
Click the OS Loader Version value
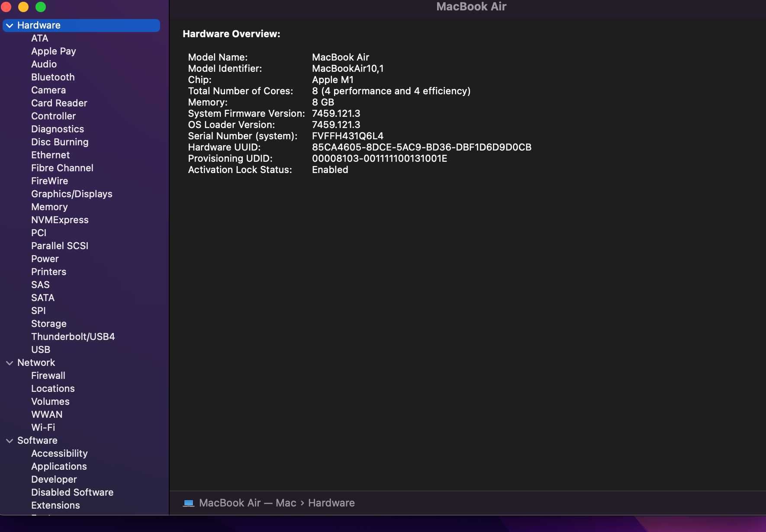336,125
